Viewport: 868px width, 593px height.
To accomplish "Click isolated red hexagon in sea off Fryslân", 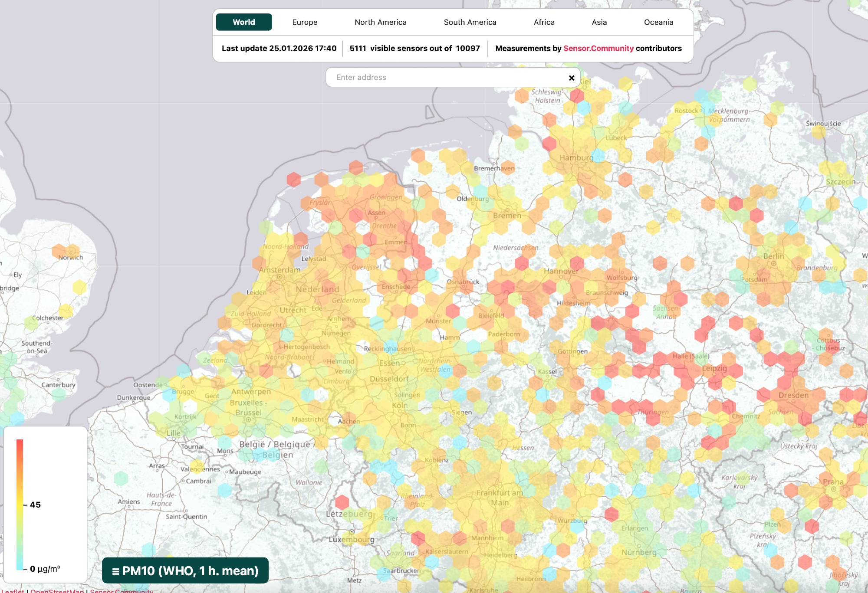I will point(294,179).
